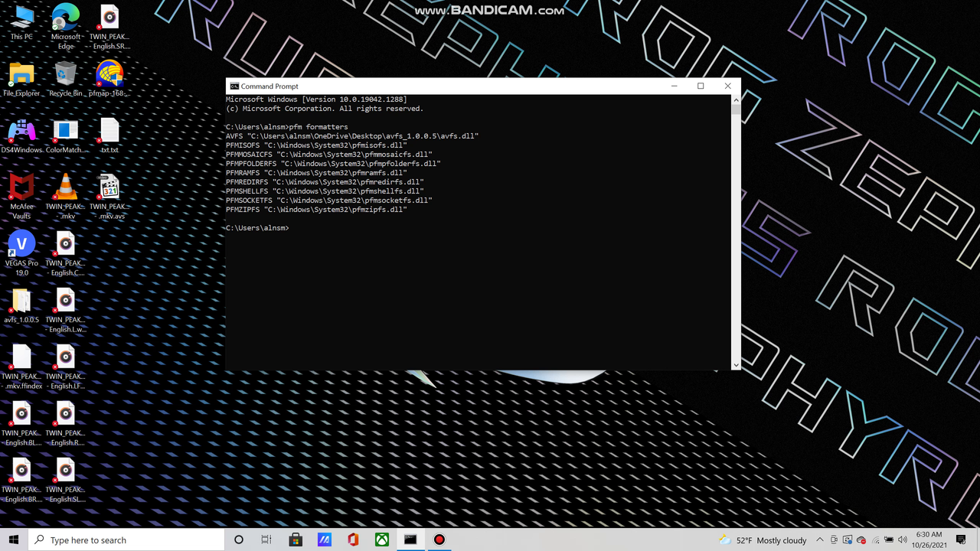Open the clock showing 6:30 AM
Screen dimensions: 980x551
pyautogui.click(x=929, y=540)
